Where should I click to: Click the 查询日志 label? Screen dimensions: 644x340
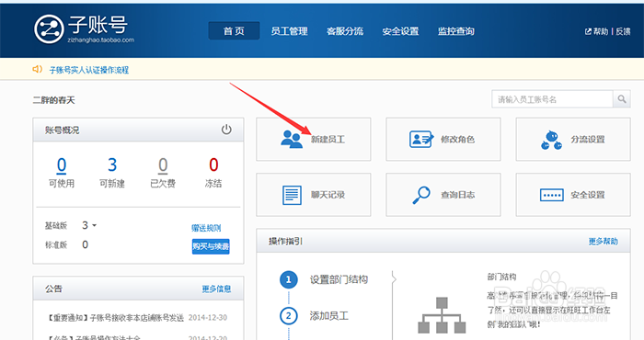tap(457, 195)
